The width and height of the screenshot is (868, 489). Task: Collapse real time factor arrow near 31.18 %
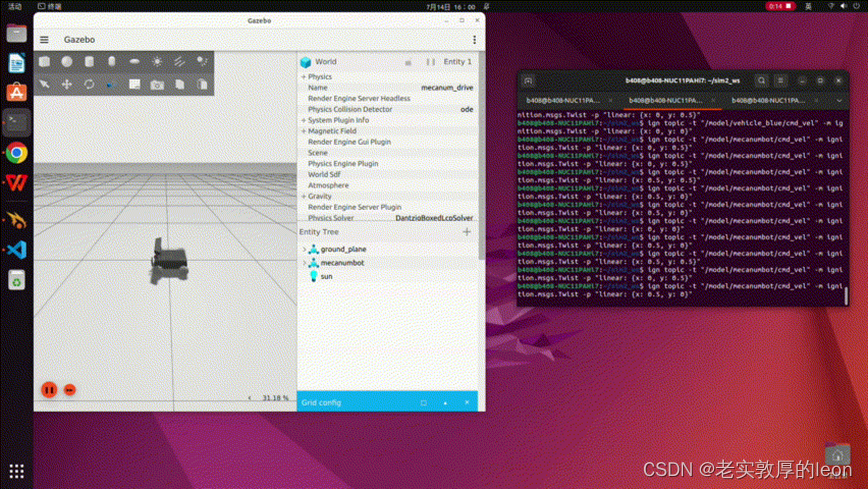tap(250, 398)
